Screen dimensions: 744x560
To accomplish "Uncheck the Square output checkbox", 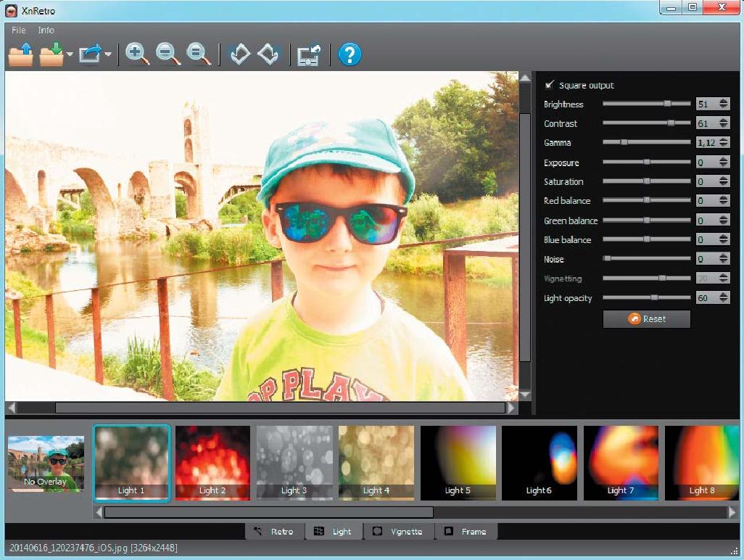I will click(550, 85).
